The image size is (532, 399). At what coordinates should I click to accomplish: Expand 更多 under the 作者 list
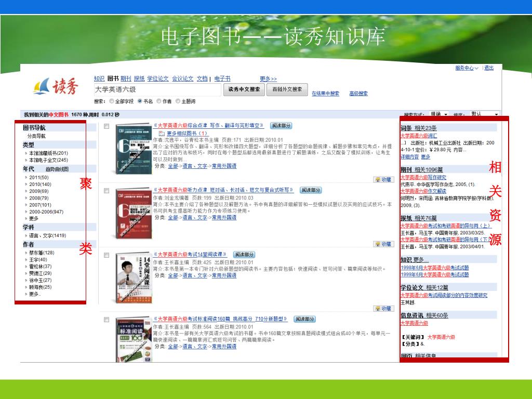[35, 294]
